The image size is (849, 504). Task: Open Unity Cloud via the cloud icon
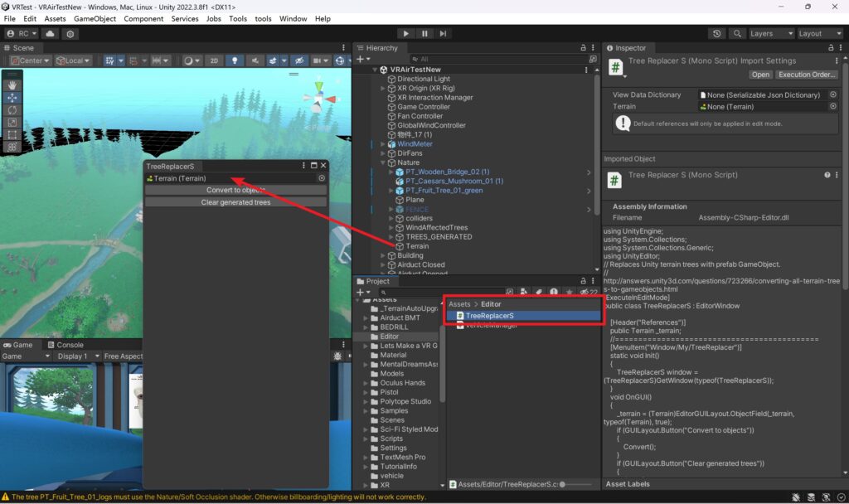click(x=50, y=34)
